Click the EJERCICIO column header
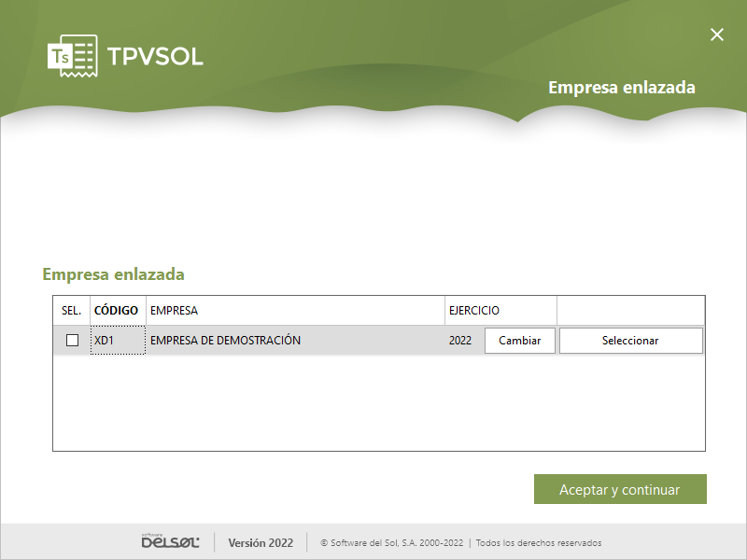 click(500, 311)
